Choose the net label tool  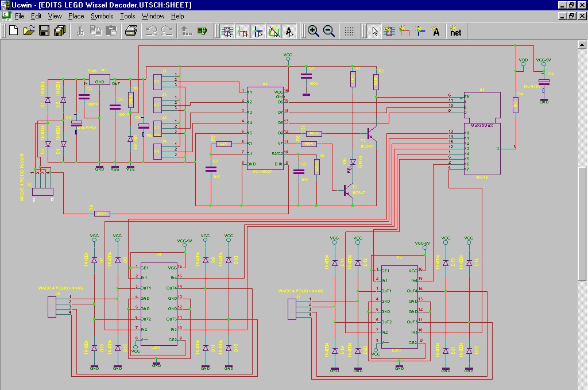pyautogui.click(x=455, y=31)
